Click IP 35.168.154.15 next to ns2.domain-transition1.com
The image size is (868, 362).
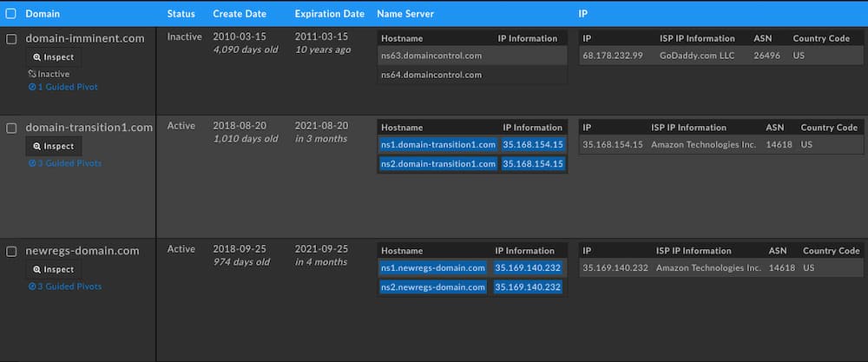533,164
